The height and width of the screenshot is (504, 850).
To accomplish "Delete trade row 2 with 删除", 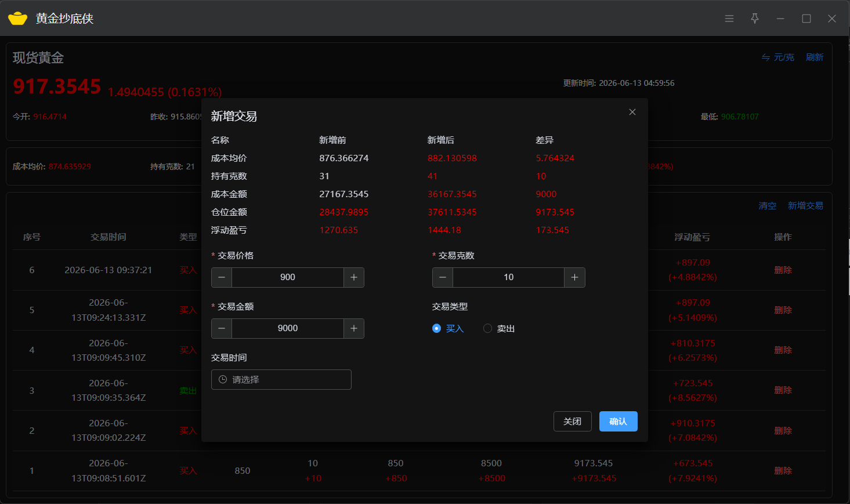I will 783,430.
